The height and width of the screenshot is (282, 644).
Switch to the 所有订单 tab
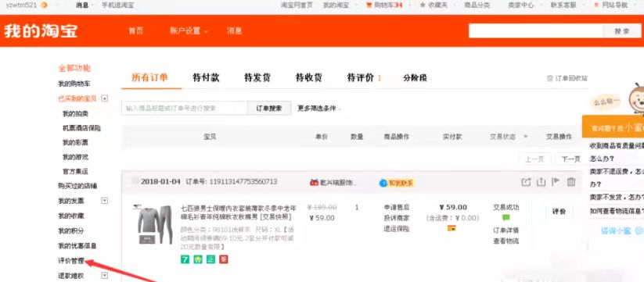tap(149, 77)
